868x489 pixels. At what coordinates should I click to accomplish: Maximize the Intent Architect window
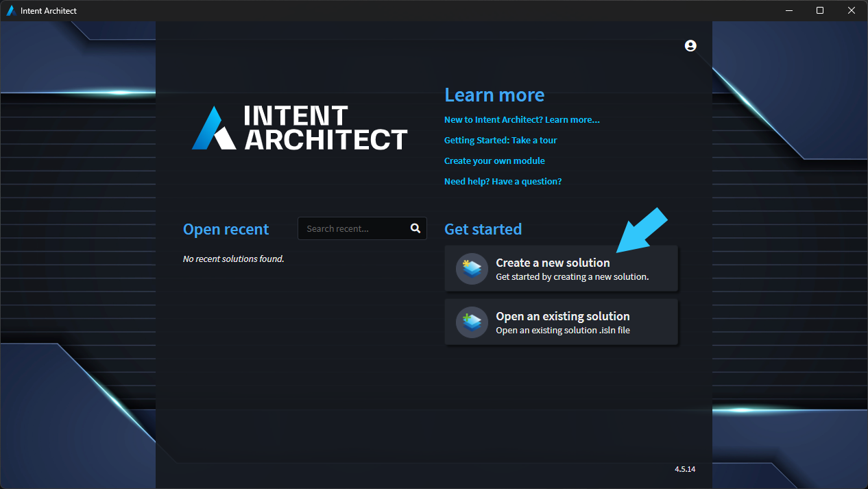tap(820, 10)
